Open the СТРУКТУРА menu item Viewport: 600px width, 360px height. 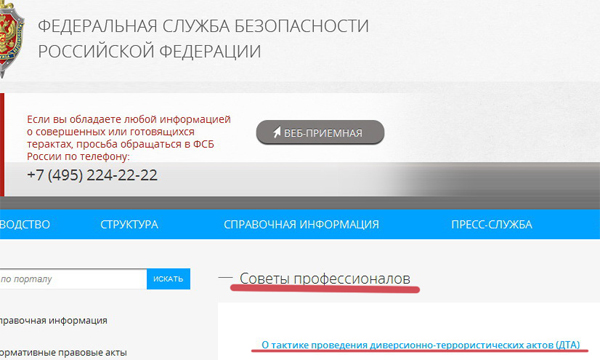tap(129, 225)
